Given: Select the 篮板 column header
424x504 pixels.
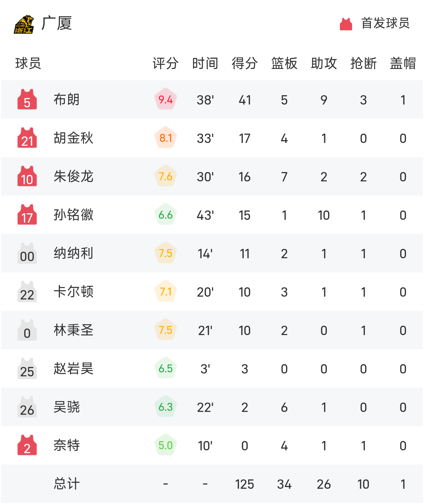Looking at the screenshot, I should click(284, 63).
